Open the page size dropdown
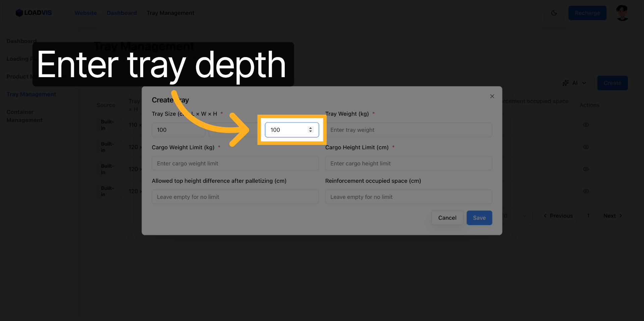Screen dimensions: 644x321 [x=517, y=216]
